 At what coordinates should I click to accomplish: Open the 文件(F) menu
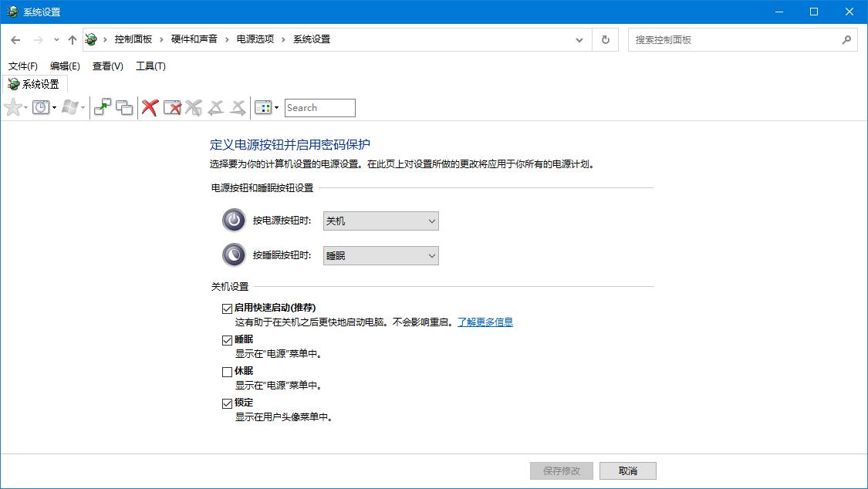(22, 66)
